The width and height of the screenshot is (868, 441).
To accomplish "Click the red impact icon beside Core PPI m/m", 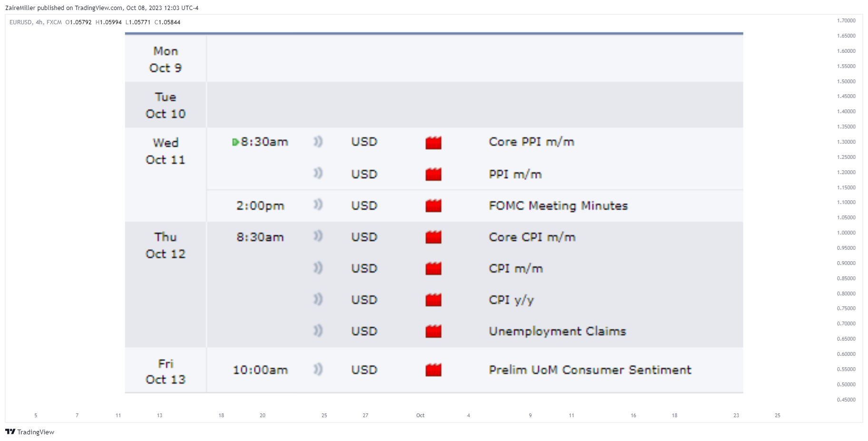I will click(433, 143).
